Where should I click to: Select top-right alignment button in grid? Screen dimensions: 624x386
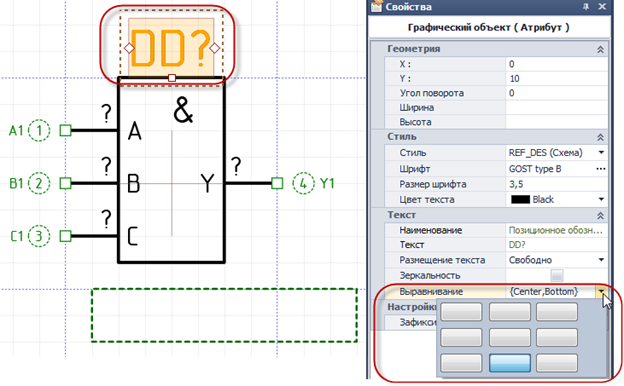(x=557, y=312)
